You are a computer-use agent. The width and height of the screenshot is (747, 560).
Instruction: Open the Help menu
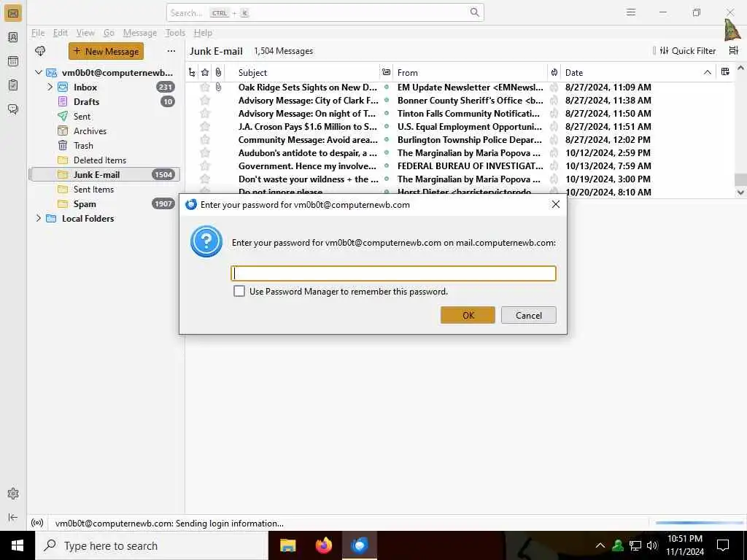click(203, 33)
